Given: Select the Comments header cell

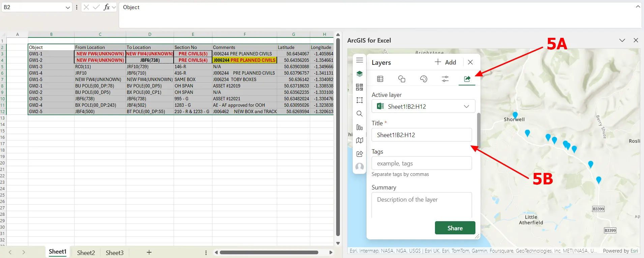Looking at the screenshot, I should click(x=244, y=47).
